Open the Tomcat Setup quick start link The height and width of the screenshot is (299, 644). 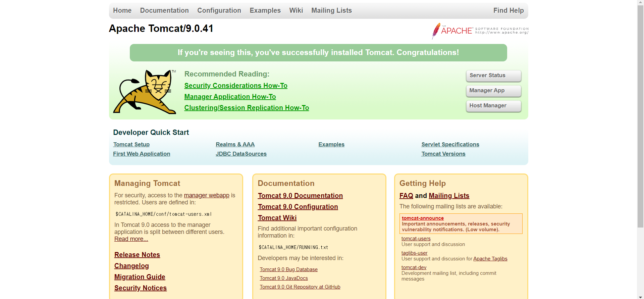click(x=131, y=144)
